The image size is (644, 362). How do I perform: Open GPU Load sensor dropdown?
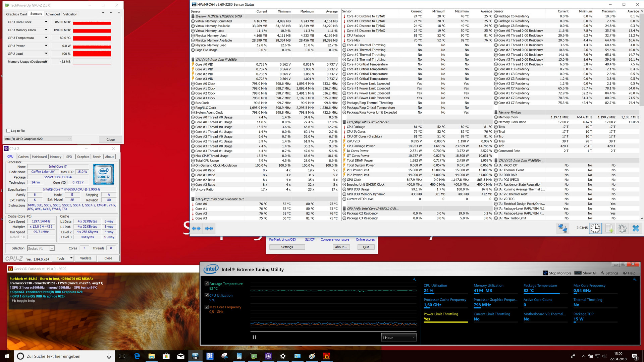click(x=46, y=54)
